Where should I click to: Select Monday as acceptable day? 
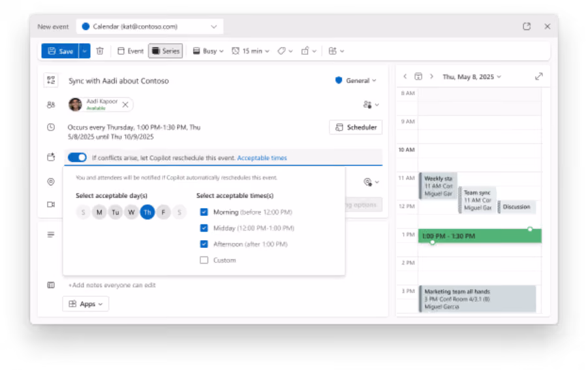coord(99,213)
